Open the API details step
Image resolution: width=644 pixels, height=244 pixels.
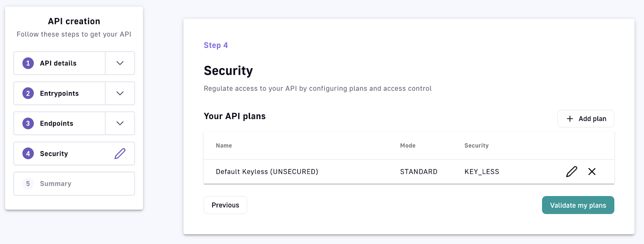58,63
